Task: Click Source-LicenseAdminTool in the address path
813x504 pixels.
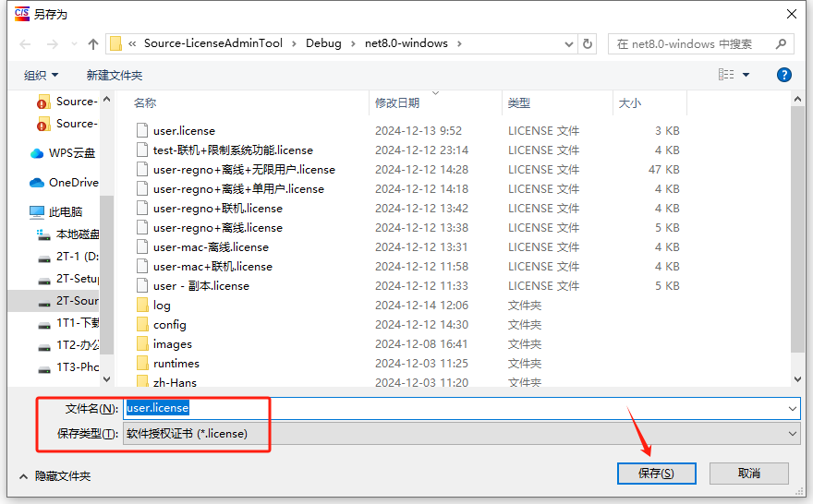Action: point(213,43)
